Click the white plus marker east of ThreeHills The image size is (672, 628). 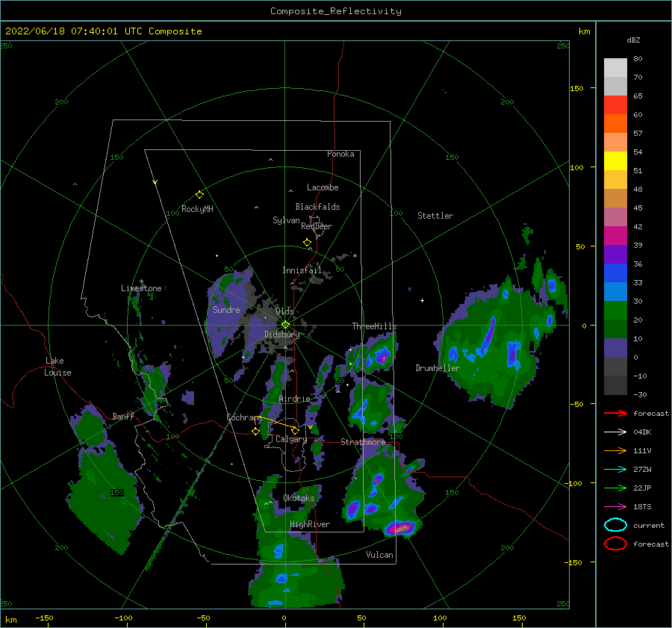click(x=422, y=300)
